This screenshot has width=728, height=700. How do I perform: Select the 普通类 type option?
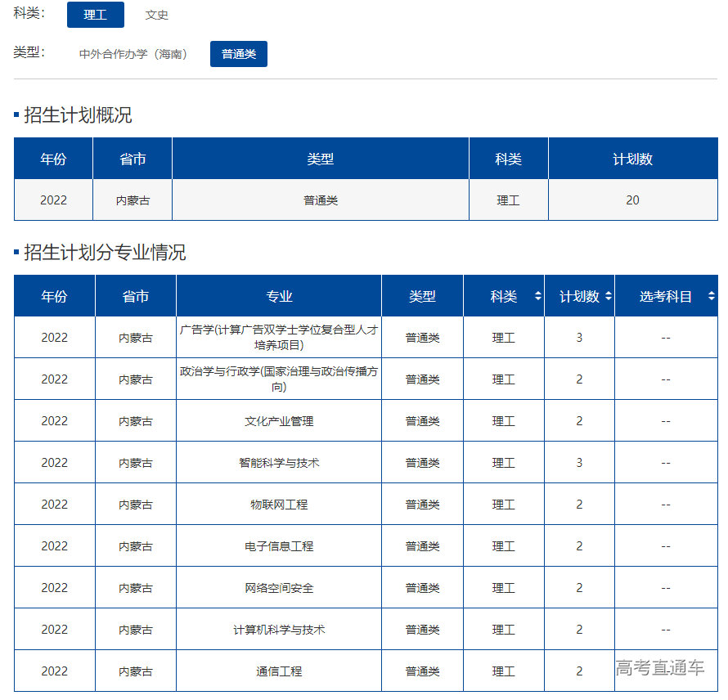[x=238, y=53]
